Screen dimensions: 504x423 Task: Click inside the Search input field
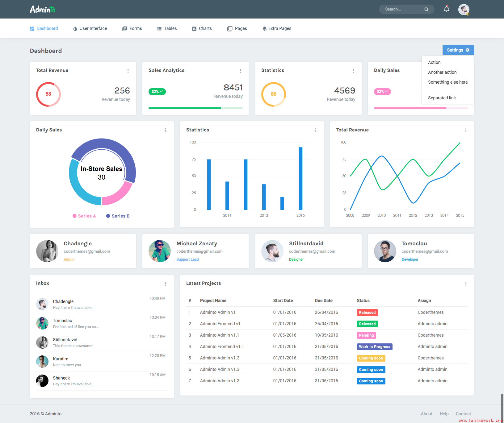point(401,9)
